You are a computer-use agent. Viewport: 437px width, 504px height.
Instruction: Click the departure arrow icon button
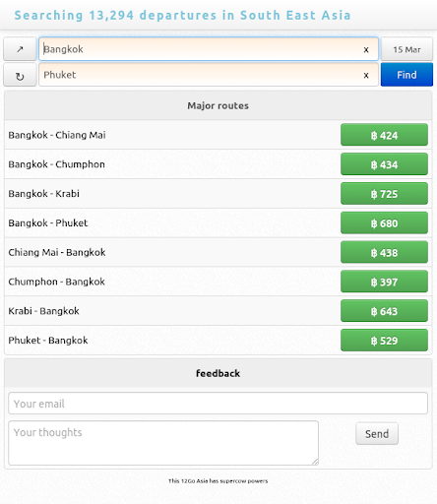pos(20,49)
